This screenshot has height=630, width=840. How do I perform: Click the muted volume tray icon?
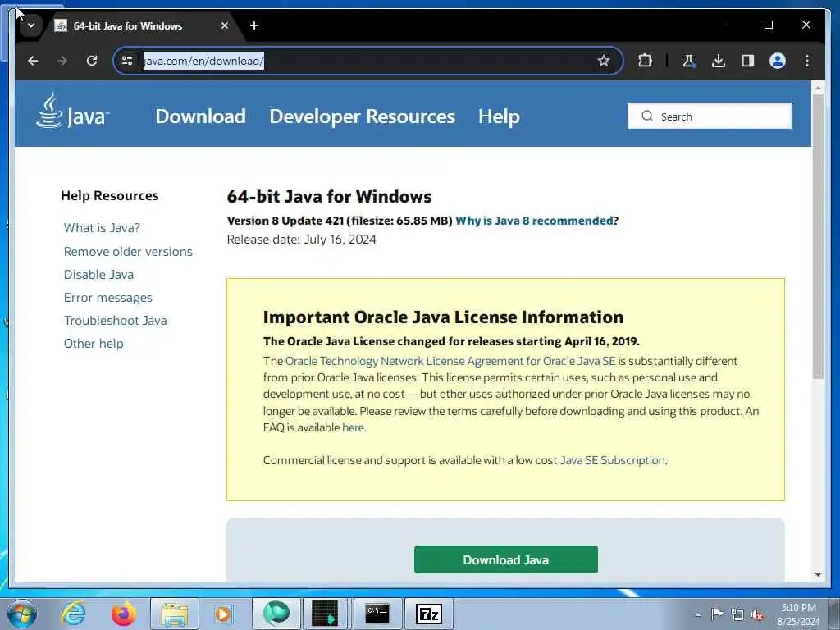pyautogui.click(x=757, y=614)
